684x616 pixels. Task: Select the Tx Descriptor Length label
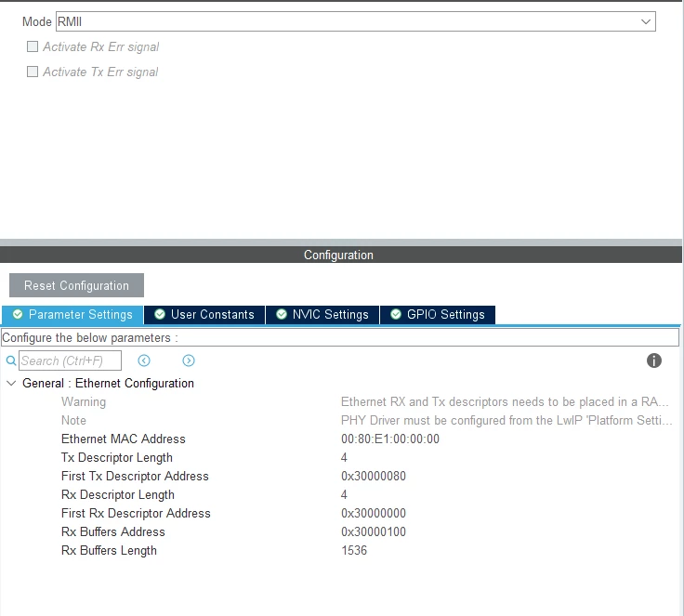[x=117, y=458]
